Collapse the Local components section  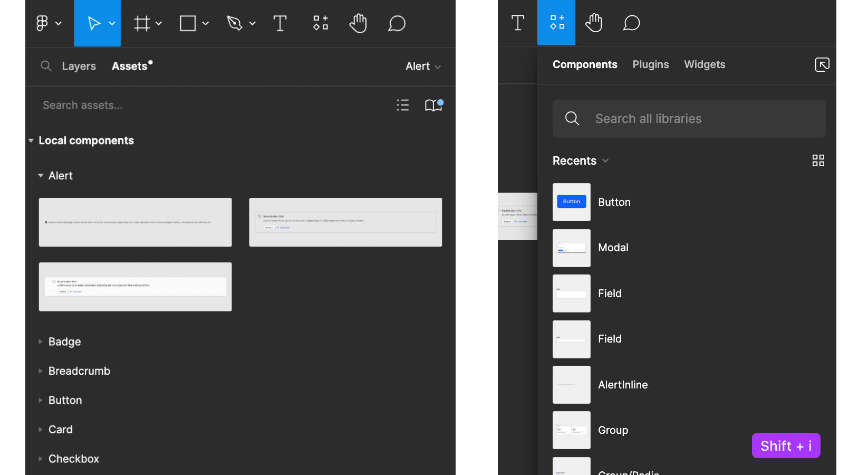tap(31, 140)
